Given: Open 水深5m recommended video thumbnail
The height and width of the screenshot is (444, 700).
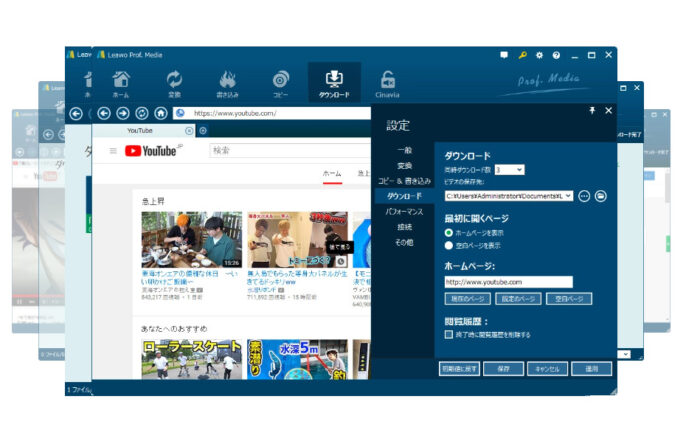Looking at the screenshot, I should click(297, 360).
